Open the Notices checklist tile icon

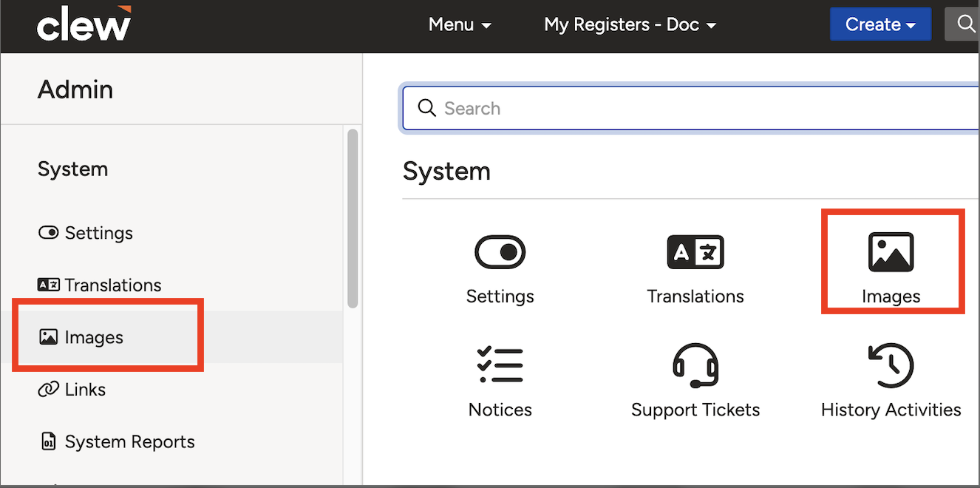(x=500, y=365)
